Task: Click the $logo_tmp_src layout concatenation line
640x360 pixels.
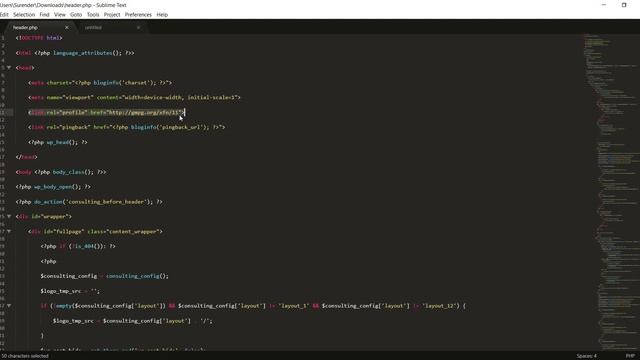Action: 133,321
